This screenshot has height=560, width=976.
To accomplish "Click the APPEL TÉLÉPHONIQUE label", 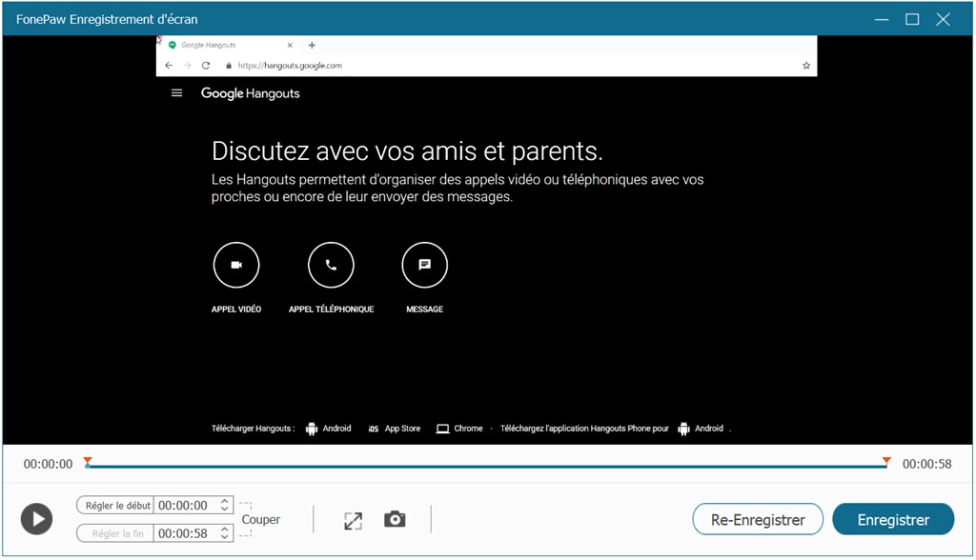I will coord(331,310).
